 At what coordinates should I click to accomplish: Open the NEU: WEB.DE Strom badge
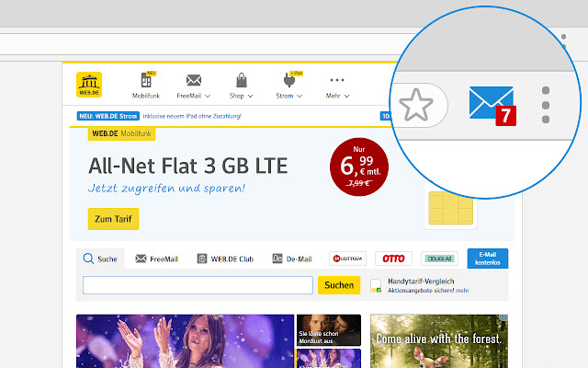click(108, 116)
